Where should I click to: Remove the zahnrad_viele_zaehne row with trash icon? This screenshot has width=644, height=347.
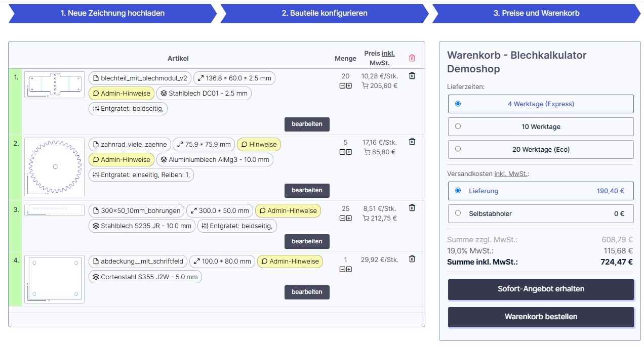(x=412, y=142)
